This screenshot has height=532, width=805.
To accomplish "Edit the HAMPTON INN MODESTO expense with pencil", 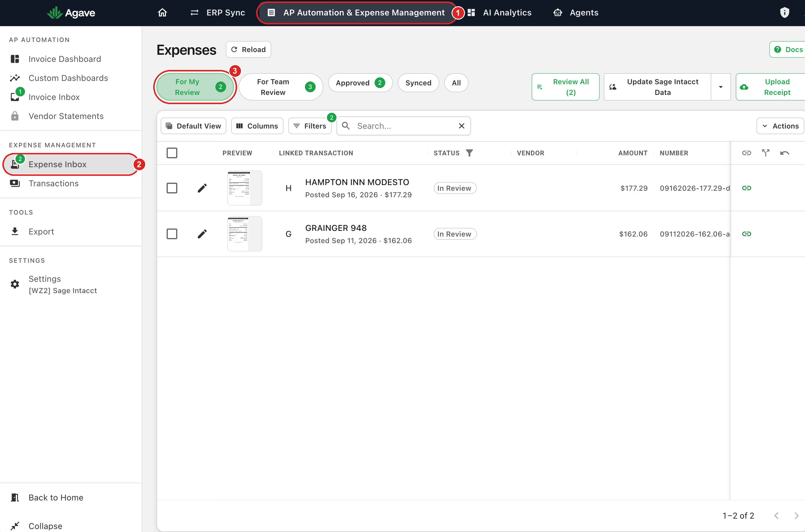I will tap(202, 188).
